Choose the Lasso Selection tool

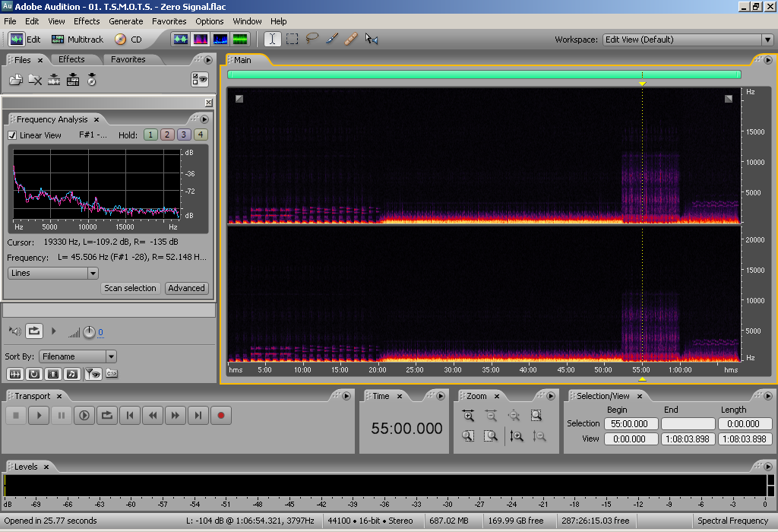coord(312,39)
